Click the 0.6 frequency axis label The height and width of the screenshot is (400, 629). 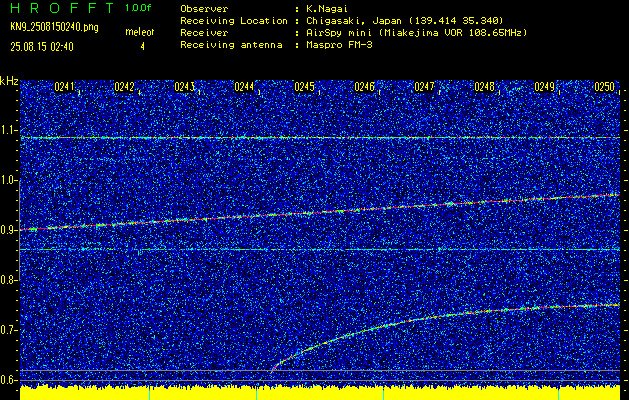click(9, 380)
